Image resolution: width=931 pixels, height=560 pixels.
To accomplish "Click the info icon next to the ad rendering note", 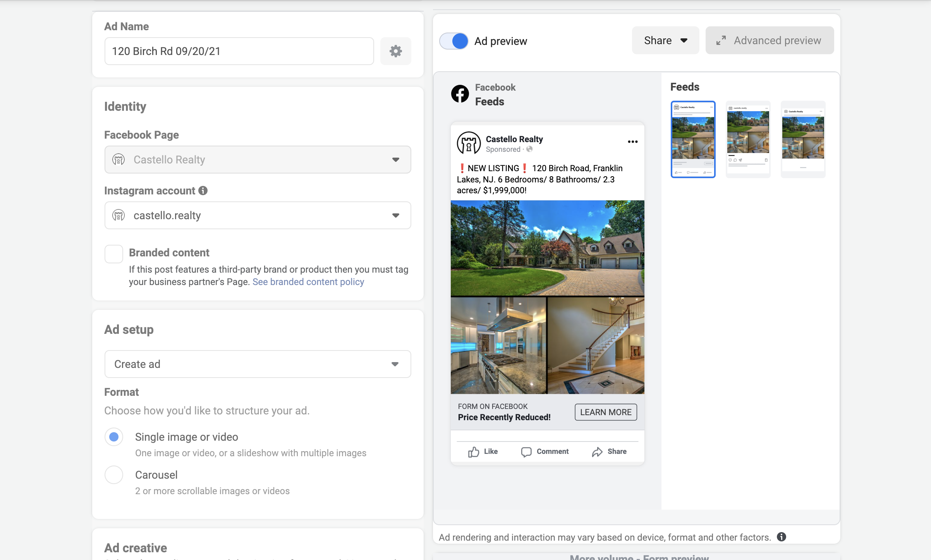I will click(x=782, y=537).
